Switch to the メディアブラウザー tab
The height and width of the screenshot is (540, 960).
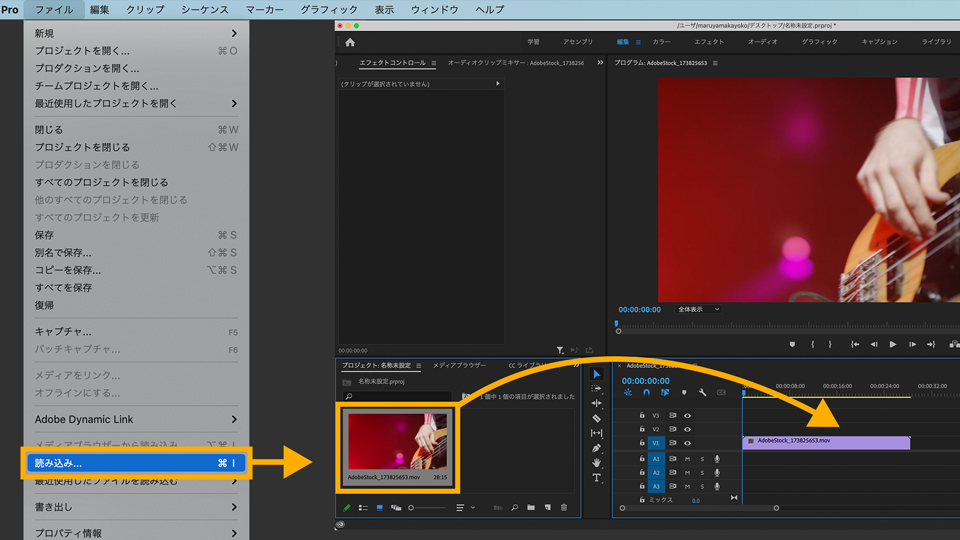tap(459, 366)
